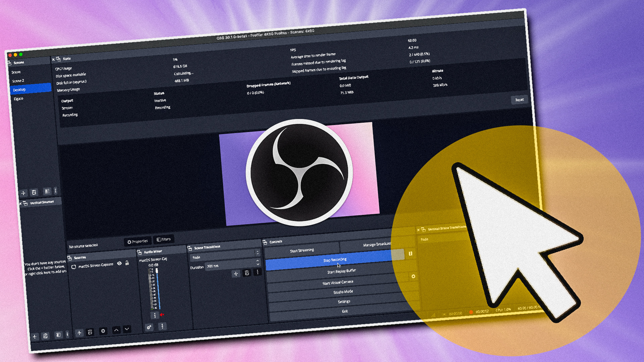This screenshot has height=362, width=644.
Task: Pause recording with pause icon
Action: coord(410,254)
